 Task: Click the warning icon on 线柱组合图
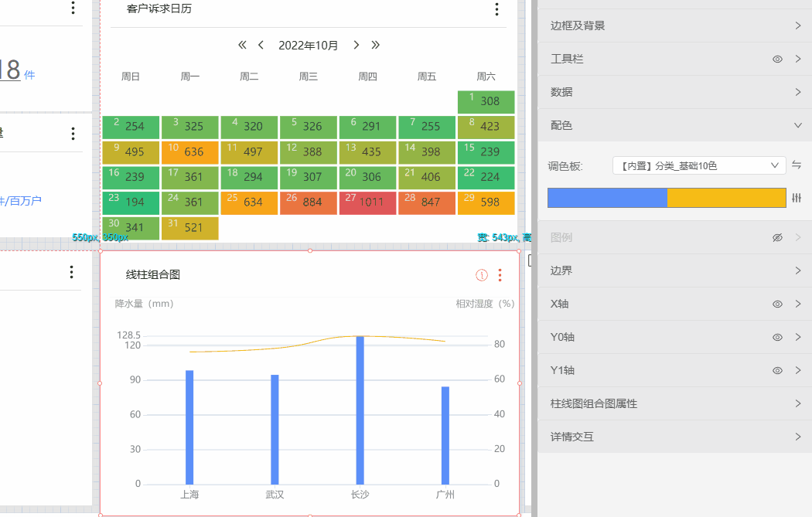coord(481,275)
